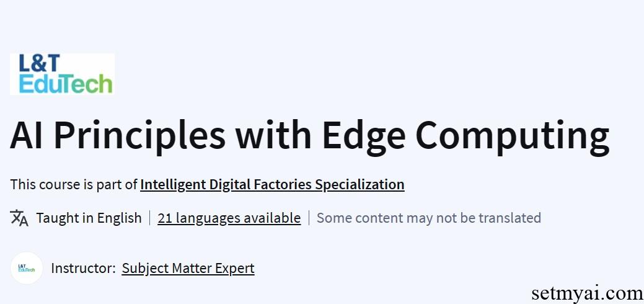Select the instructor's round avatar logo

[27, 268]
